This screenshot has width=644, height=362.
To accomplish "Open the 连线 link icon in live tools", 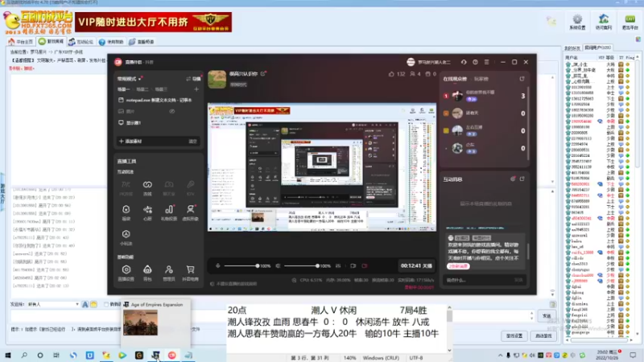I will click(x=147, y=185).
